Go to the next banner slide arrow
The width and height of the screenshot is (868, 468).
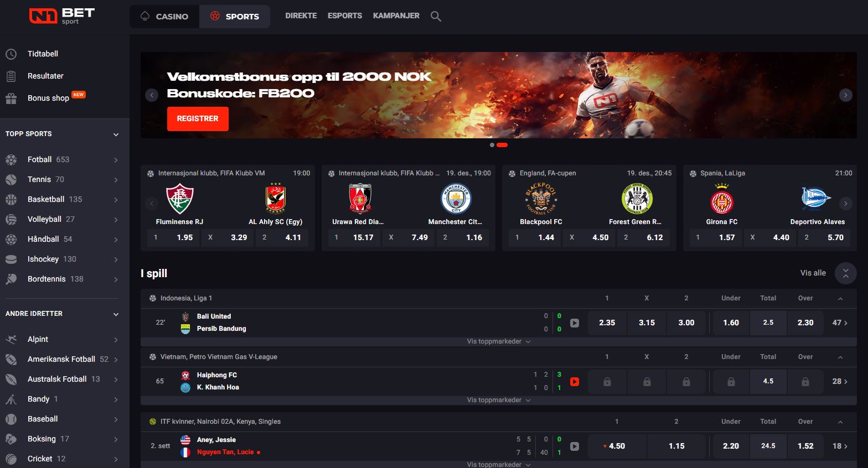pyautogui.click(x=845, y=95)
